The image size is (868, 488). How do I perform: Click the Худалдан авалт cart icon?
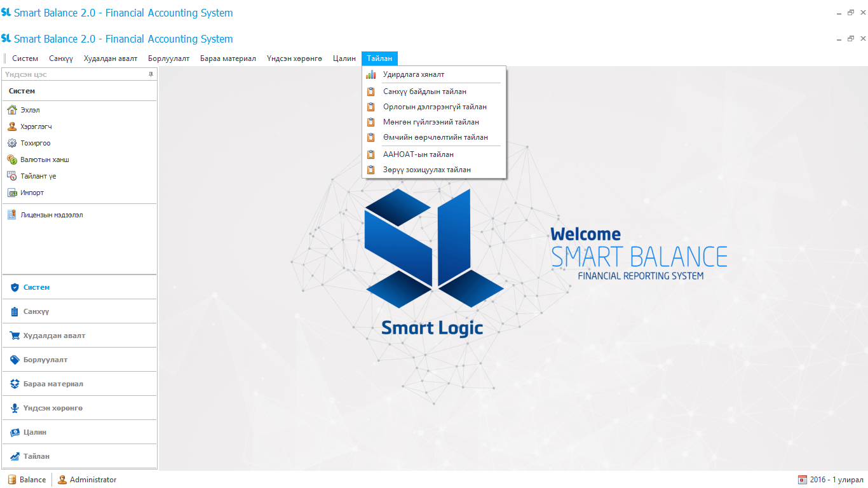point(15,335)
